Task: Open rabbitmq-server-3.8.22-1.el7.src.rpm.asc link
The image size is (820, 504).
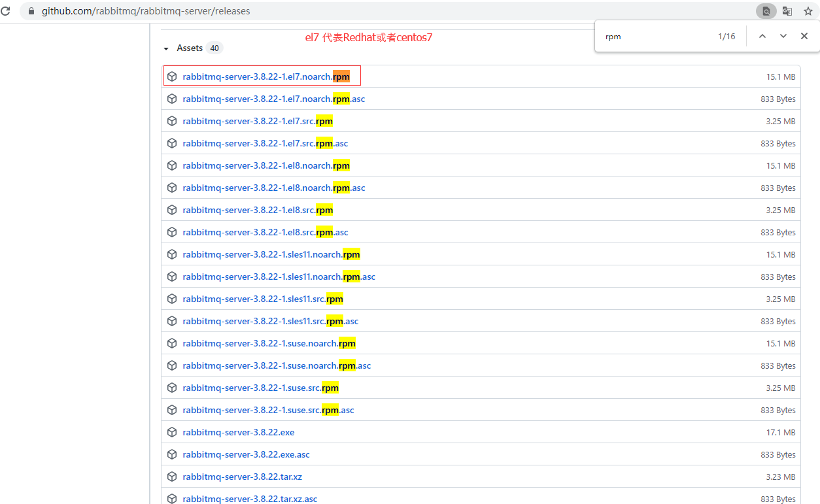Action: point(265,143)
